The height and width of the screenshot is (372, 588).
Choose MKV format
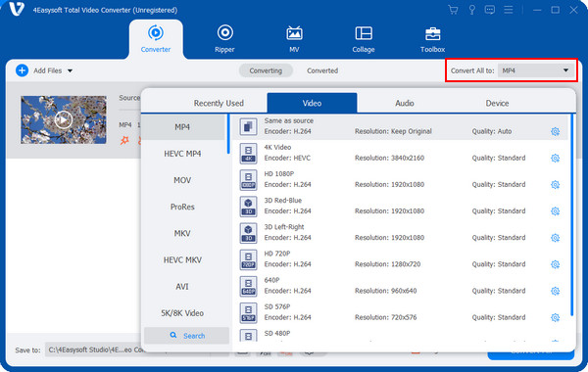182,233
